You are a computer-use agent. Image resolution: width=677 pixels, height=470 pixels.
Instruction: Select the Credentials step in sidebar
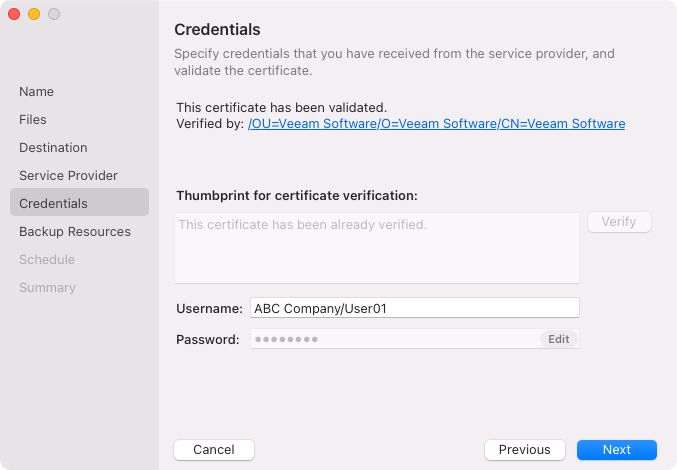[x=53, y=204]
